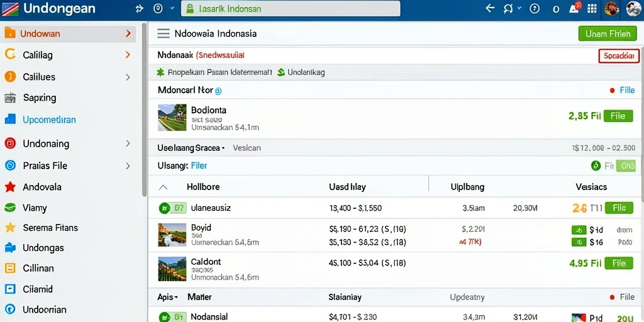Image resolution: width=644 pixels, height=322 pixels.
Task: Toggle the green $id checkbox in Boyid row
Action: 579,230
